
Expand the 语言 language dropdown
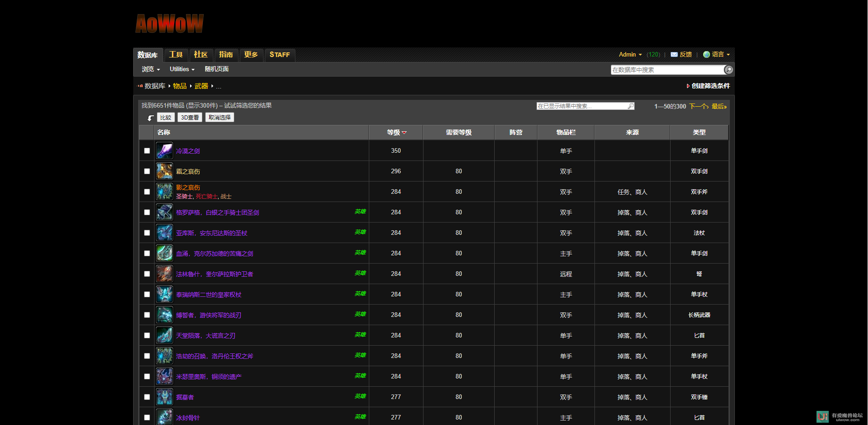[717, 55]
